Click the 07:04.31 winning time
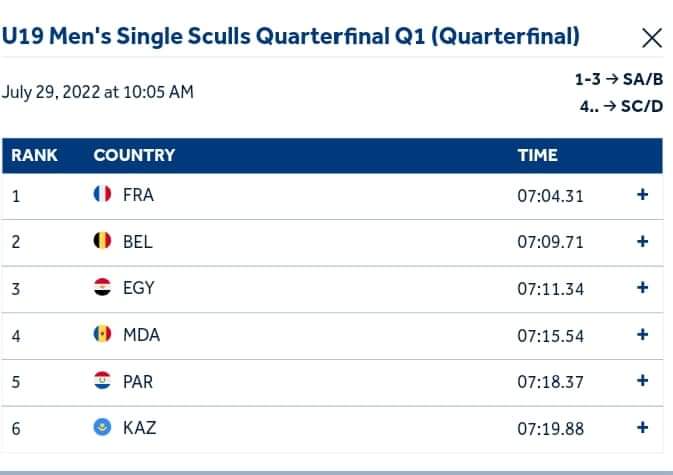This screenshot has height=475, width=673. (x=550, y=196)
